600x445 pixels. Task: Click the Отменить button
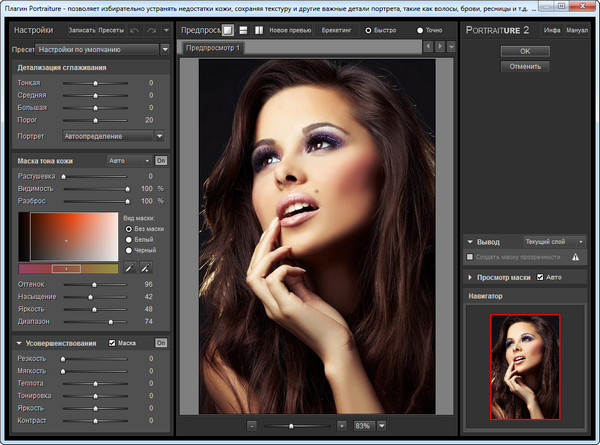click(525, 67)
